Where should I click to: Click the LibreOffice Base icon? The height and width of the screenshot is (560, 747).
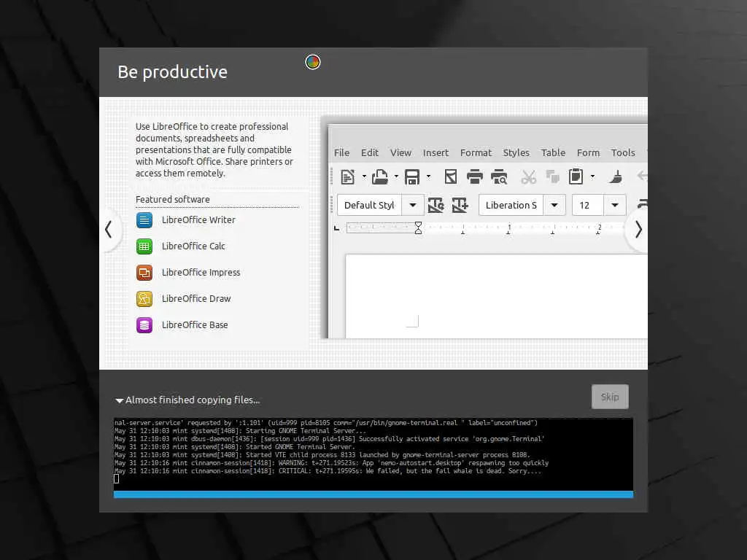144,324
